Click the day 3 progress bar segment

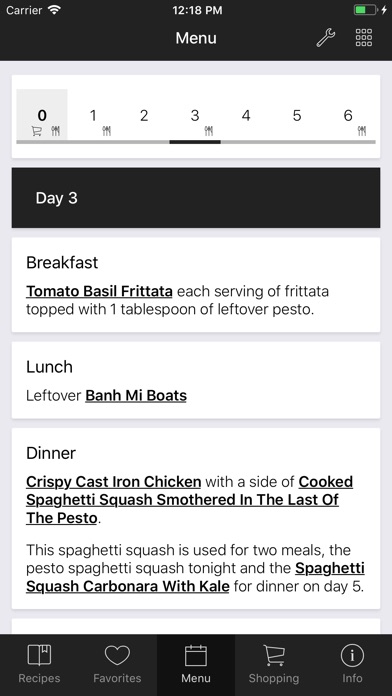click(x=195, y=142)
